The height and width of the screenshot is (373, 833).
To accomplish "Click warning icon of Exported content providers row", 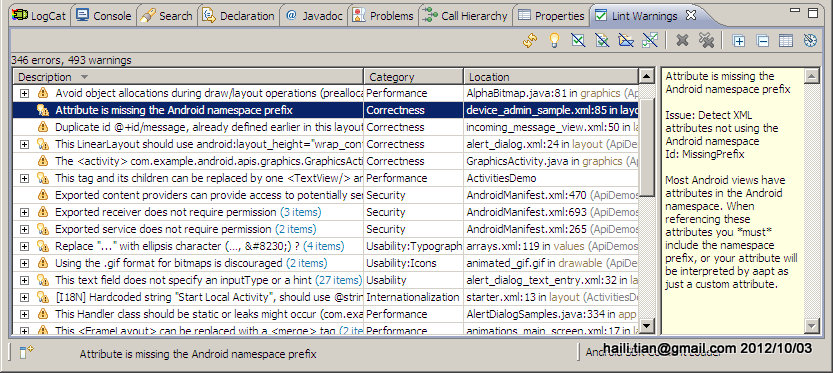I will 42,195.
